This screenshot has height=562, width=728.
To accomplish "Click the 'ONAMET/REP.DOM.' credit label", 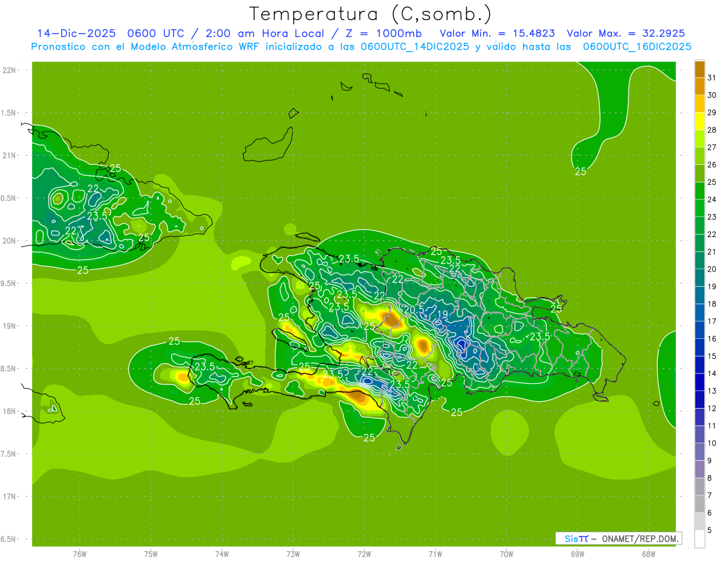I will pos(640,538).
